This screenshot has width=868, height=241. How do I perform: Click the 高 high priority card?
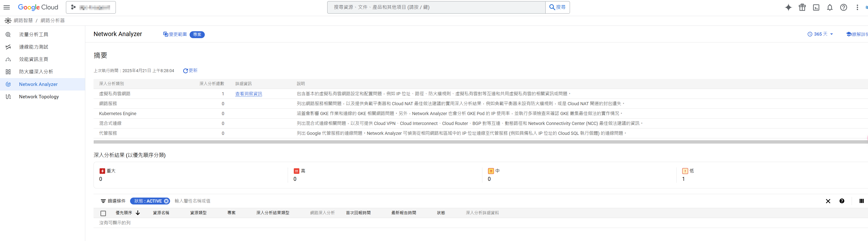(385, 175)
